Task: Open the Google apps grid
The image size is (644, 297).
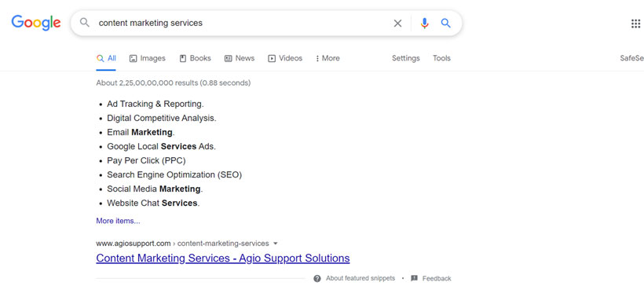Action: tap(636, 24)
